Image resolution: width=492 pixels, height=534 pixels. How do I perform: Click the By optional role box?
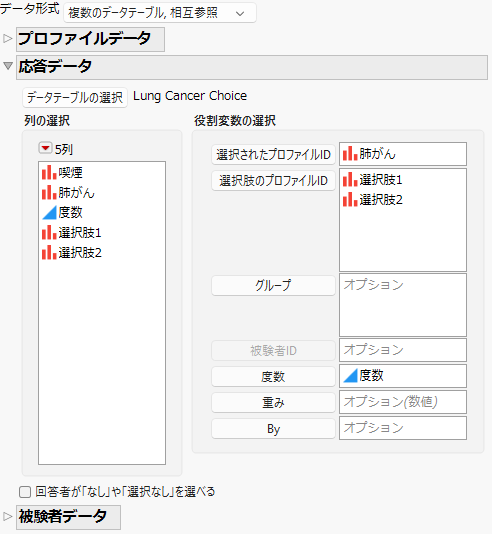click(403, 428)
